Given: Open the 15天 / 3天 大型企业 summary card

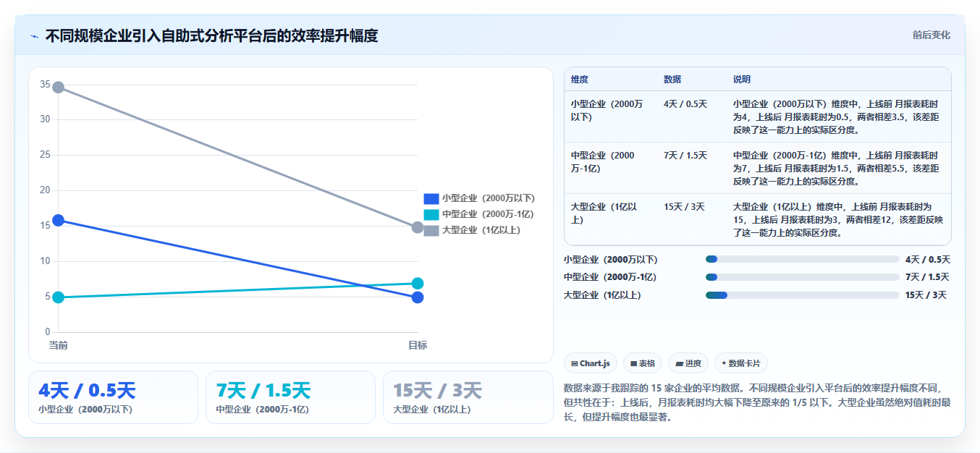Looking at the screenshot, I should [x=468, y=397].
